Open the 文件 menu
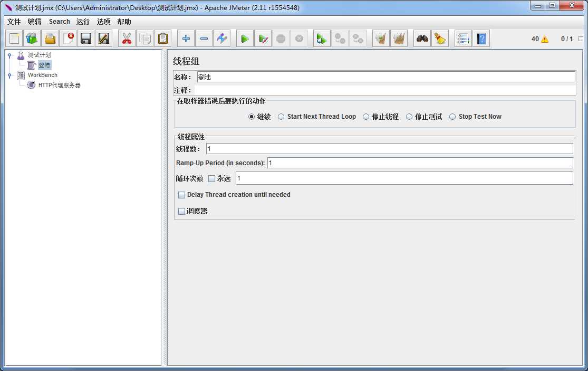The image size is (588, 371). pyautogui.click(x=14, y=22)
